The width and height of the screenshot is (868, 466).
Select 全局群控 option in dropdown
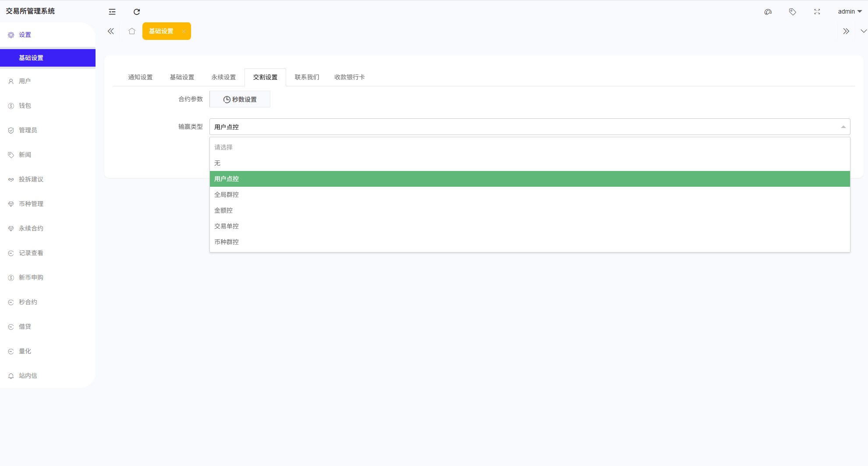(227, 195)
